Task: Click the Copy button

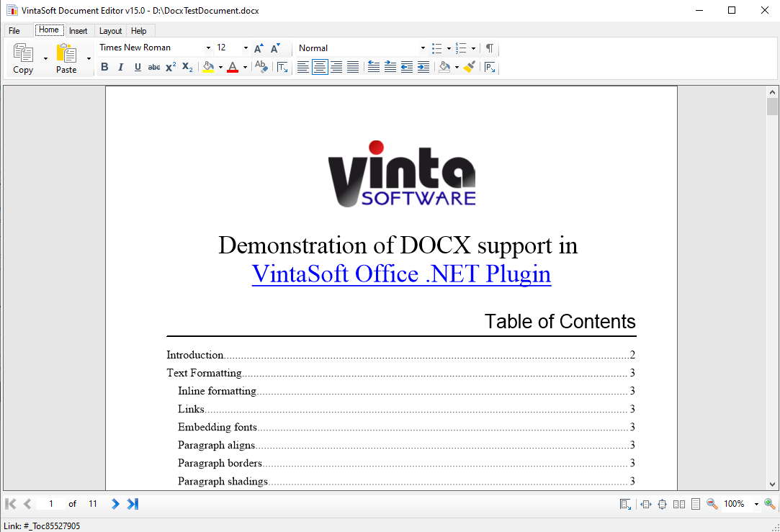Action: pyautogui.click(x=23, y=58)
